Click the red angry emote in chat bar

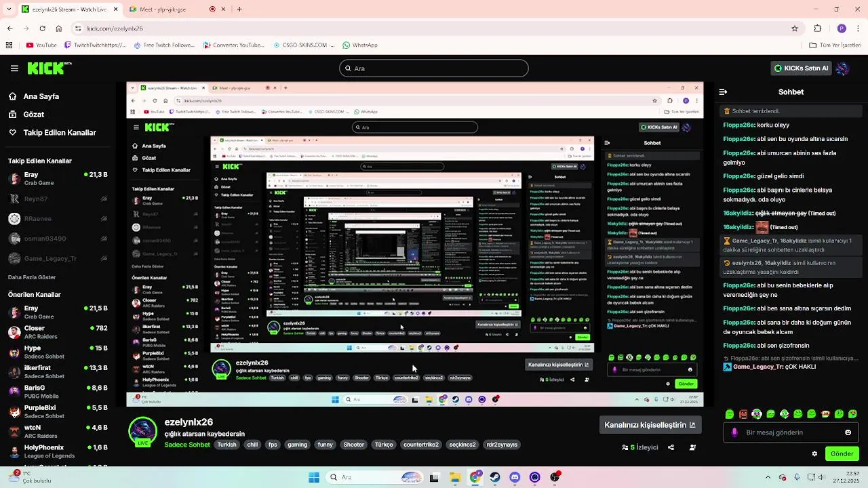743,413
